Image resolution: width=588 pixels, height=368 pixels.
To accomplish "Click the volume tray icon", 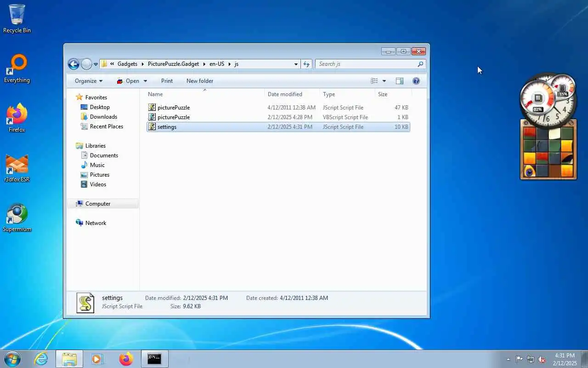I will [542, 359].
